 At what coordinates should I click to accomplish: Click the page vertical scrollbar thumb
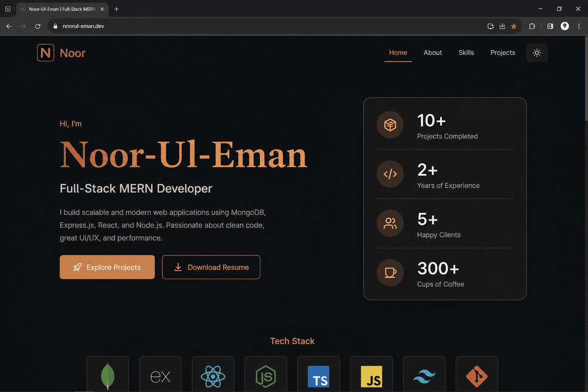pos(586,78)
